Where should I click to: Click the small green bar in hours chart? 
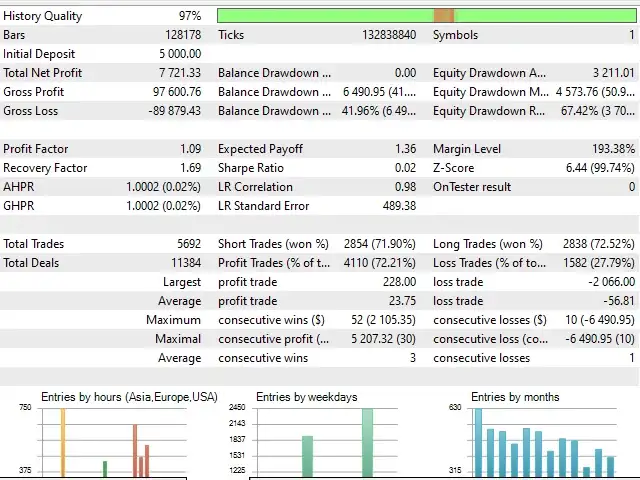coord(105,469)
